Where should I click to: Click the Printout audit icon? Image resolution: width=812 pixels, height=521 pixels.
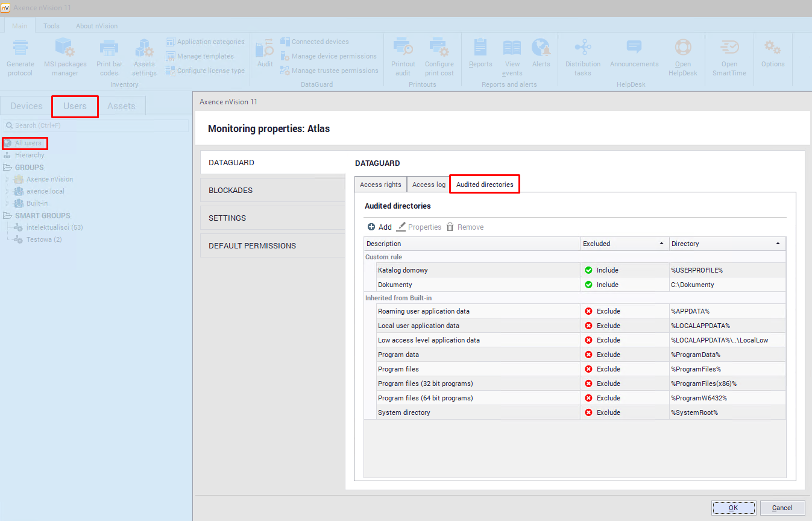(x=403, y=48)
